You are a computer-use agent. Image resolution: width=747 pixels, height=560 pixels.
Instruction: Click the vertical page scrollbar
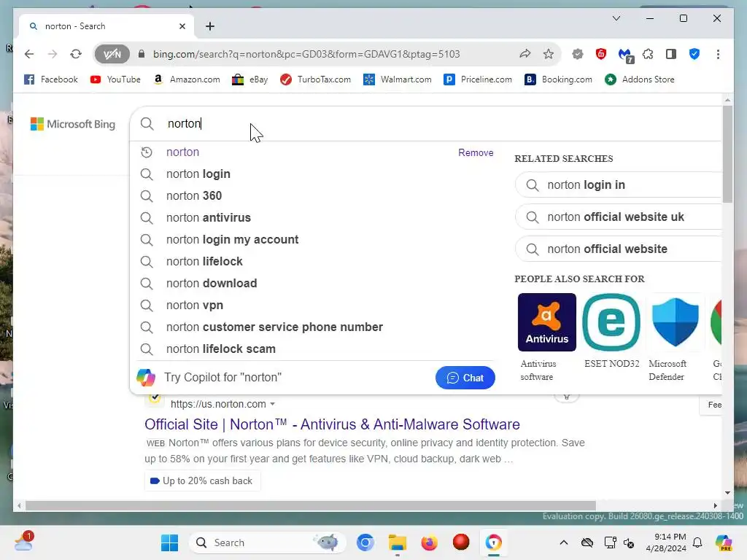727,155
